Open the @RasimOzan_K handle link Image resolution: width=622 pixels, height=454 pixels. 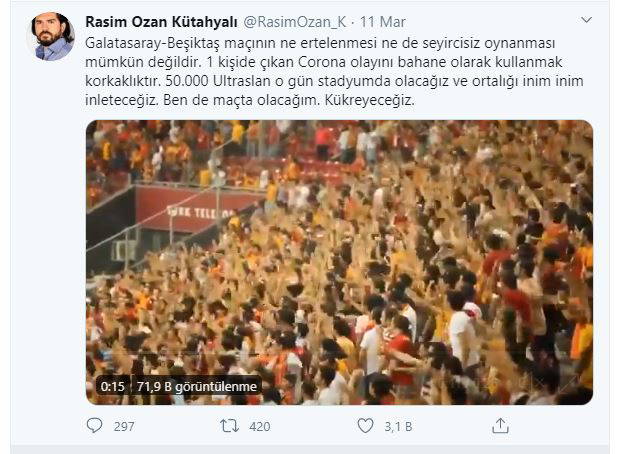click(x=295, y=22)
